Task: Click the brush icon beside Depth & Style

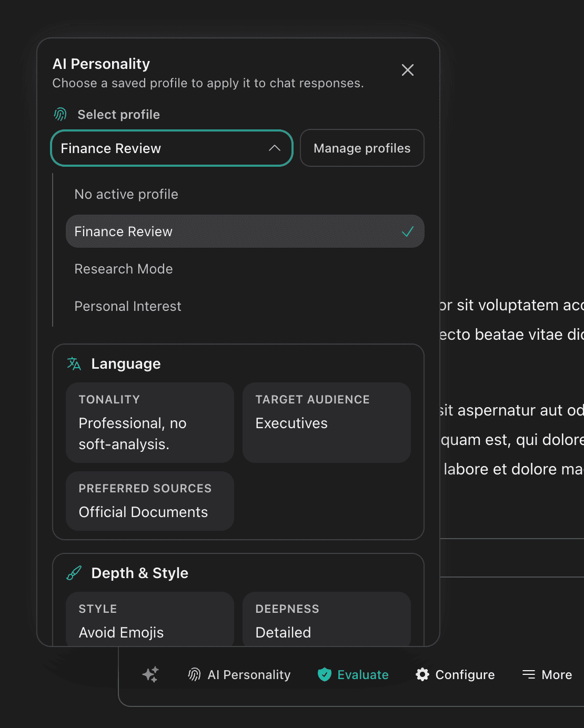Action: 74,573
